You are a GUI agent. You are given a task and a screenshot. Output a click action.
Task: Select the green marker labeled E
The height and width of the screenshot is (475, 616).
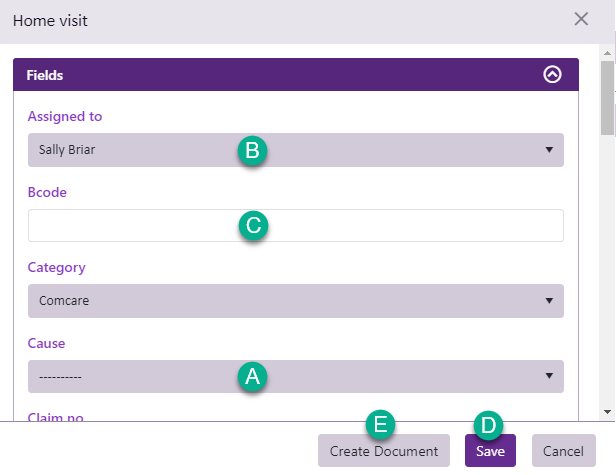(x=380, y=424)
